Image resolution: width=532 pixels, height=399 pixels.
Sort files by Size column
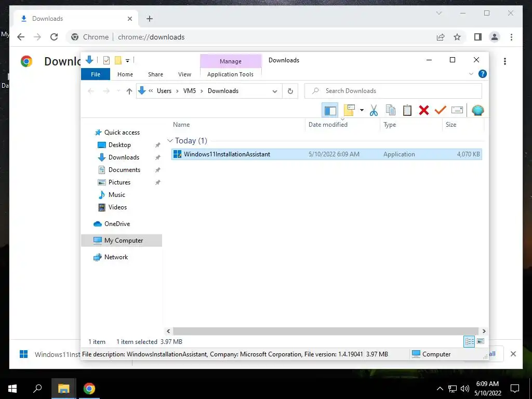[x=451, y=125]
